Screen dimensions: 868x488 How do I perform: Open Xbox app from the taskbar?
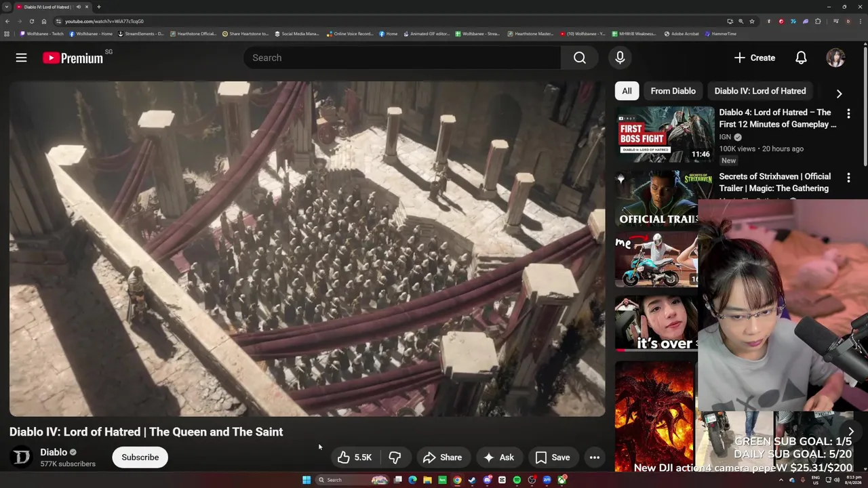pyautogui.click(x=562, y=480)
